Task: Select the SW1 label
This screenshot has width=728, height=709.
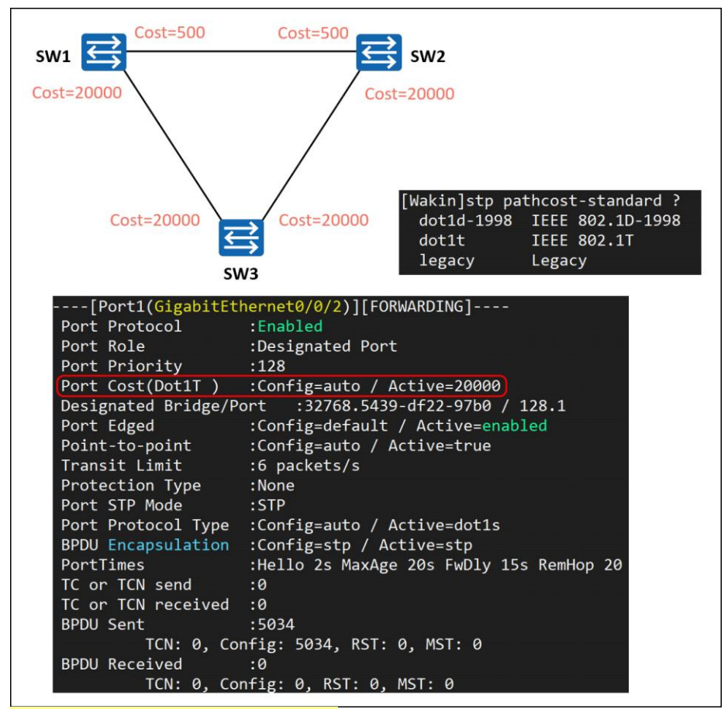Action: 53,57
